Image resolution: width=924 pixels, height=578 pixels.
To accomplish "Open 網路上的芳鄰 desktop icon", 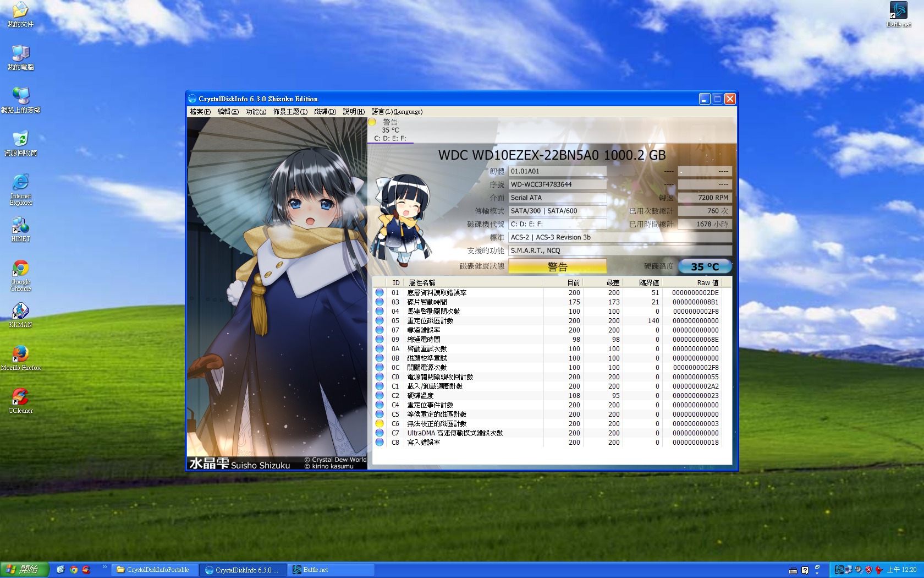I will [x=20, y=100].
